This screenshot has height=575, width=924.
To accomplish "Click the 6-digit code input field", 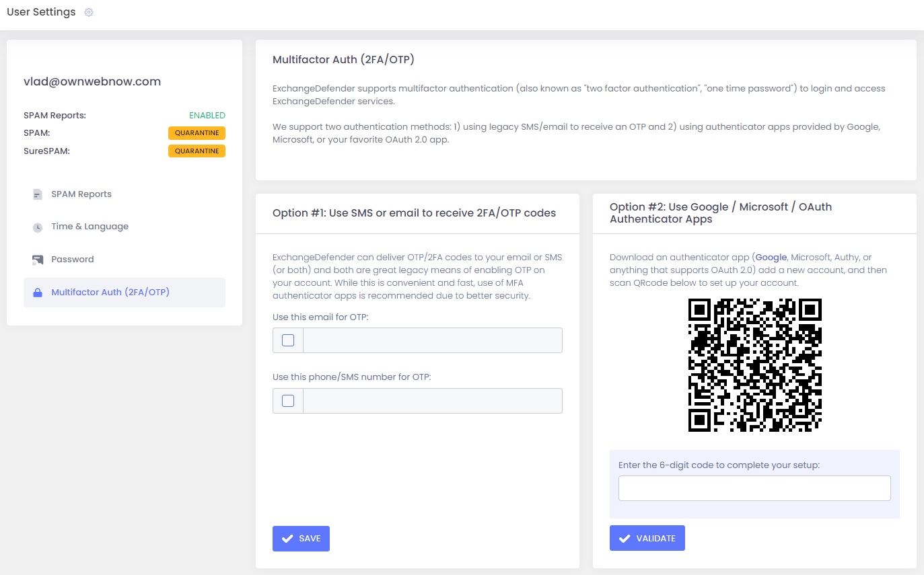I will 754,488.
